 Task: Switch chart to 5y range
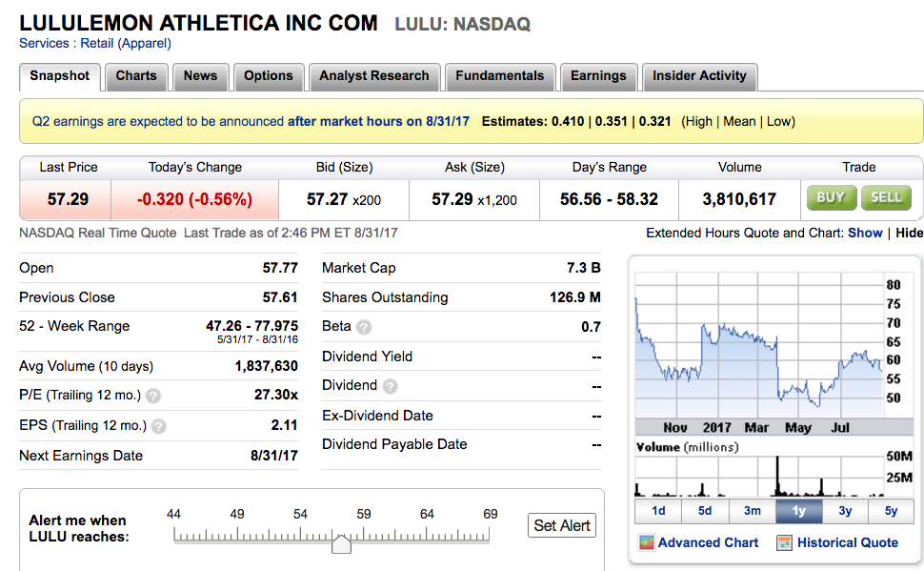[x=891, y=511]
